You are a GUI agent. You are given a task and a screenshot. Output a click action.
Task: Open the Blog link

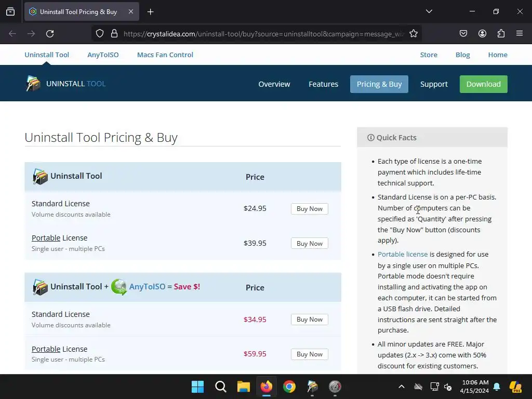[463, 55]
